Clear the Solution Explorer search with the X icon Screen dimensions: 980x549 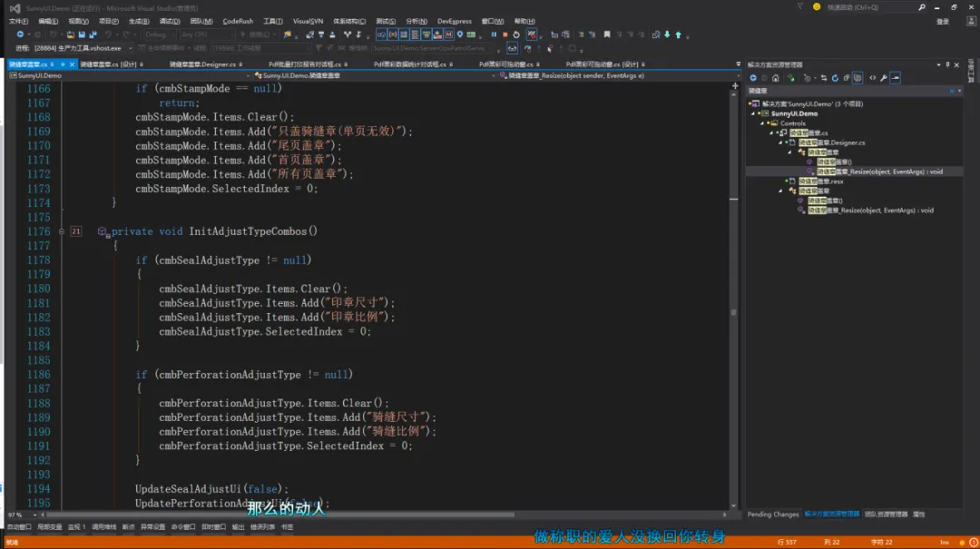952,91
